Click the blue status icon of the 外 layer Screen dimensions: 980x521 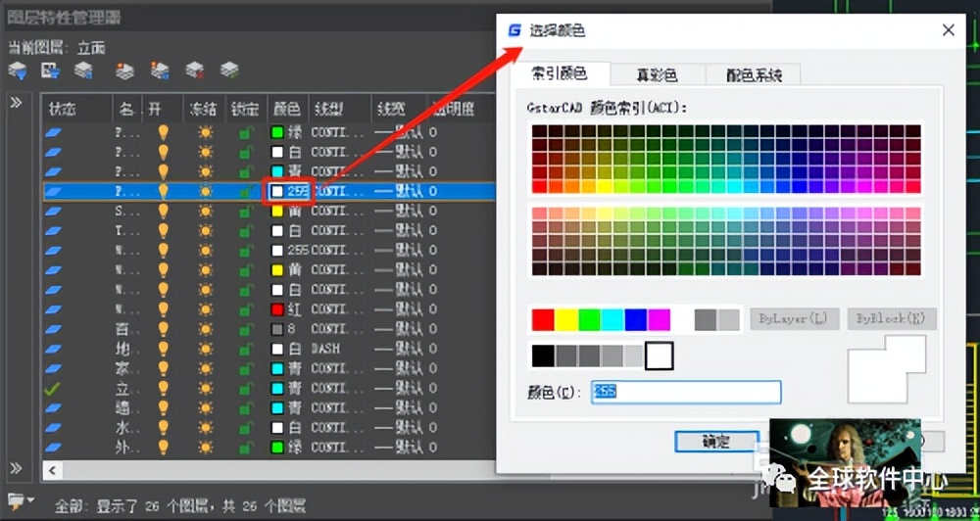tap(53, 448)
